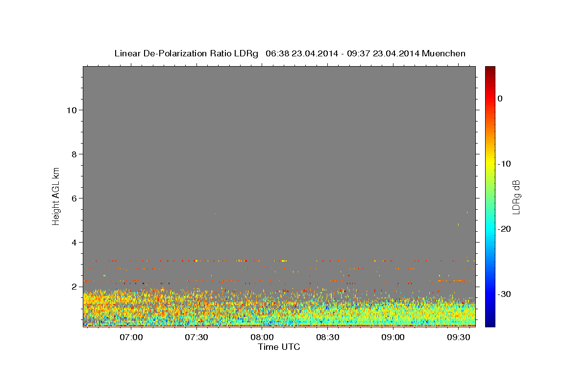Click the 09:30 time tick label
The image size is (588, 392).
click(x=459, y=337)
